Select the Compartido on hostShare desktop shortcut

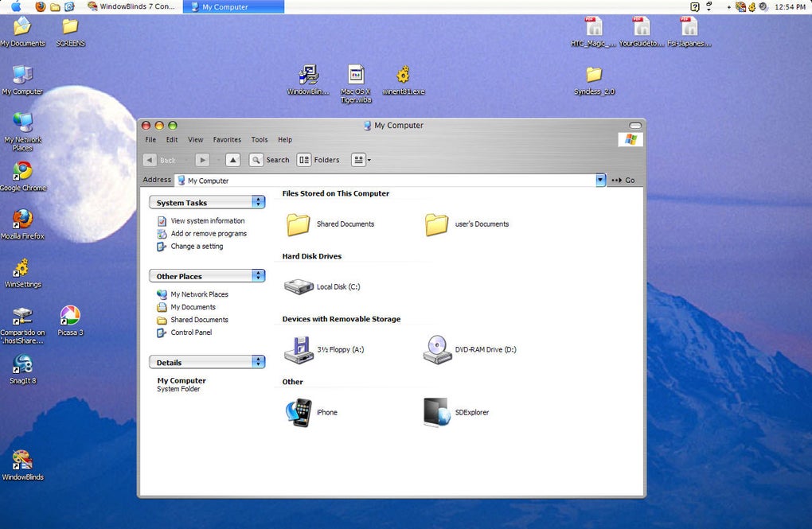[x=22, y=325]
